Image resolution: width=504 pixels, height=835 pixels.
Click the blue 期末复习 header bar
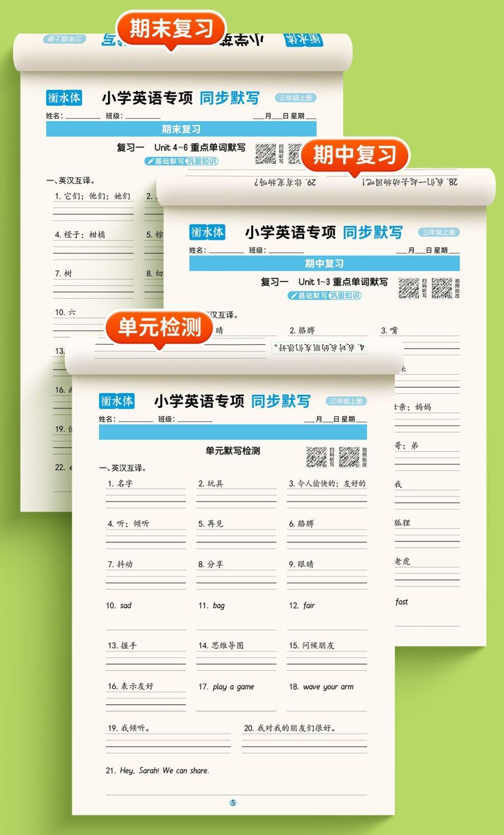pos(181,129)
